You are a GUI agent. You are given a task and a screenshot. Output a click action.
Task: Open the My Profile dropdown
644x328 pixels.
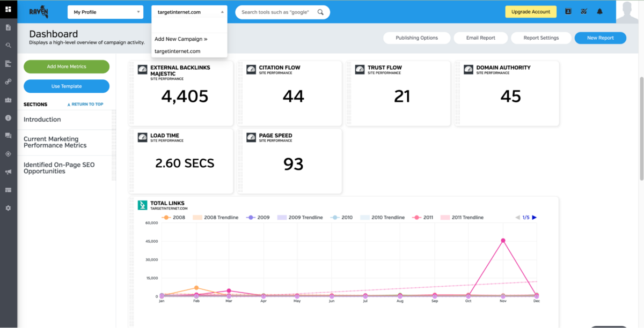106,12
